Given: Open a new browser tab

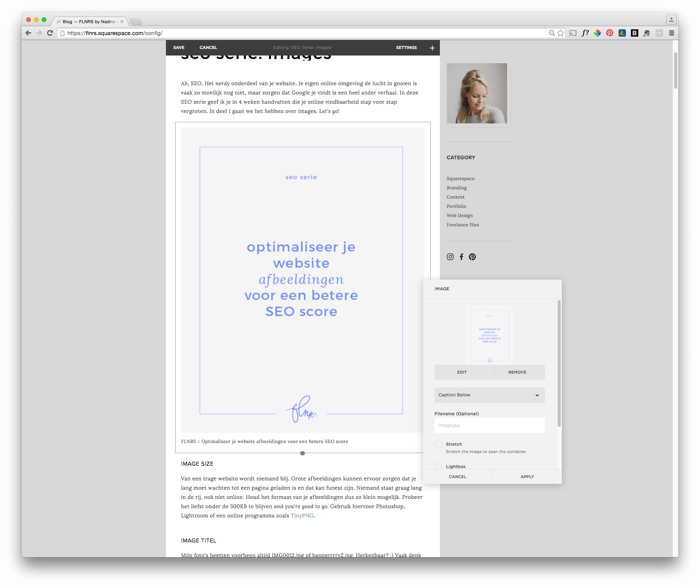Looking at the screenshot, I should (136, 22).
